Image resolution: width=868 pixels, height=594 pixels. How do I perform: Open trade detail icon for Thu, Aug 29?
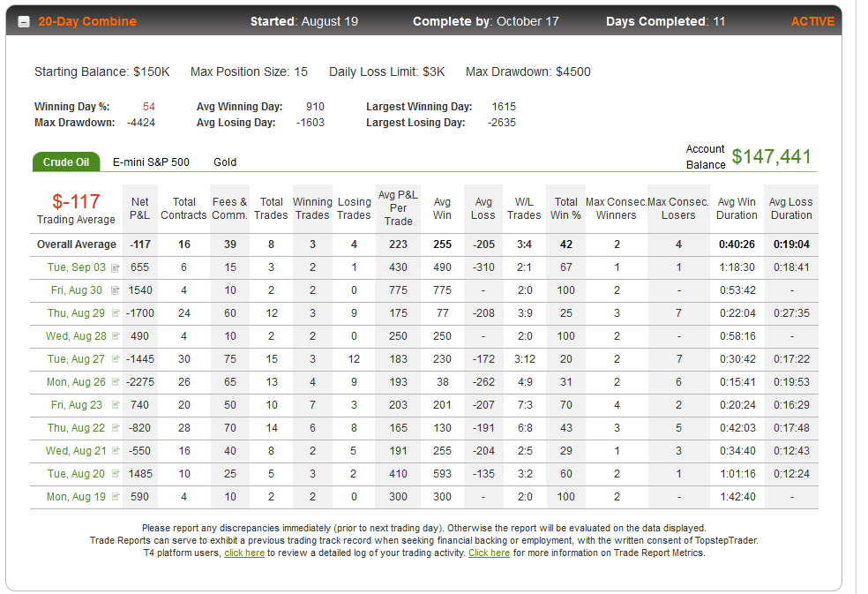[x=116, y=313]
